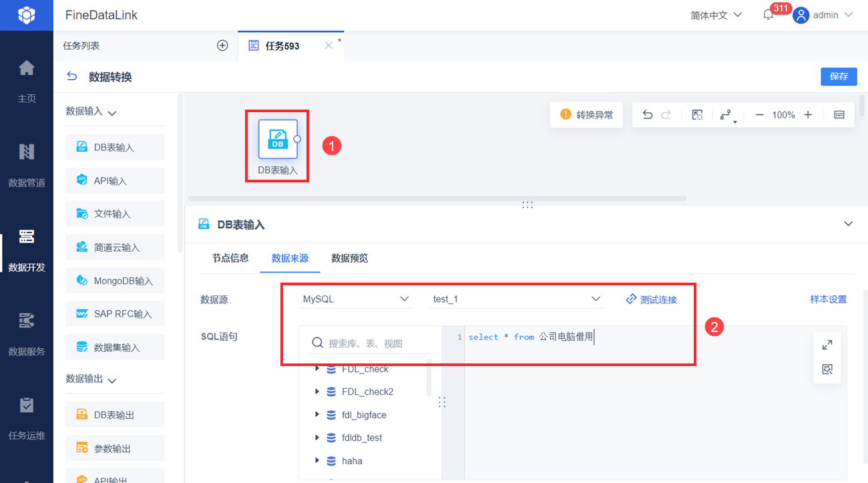Viewport: 868px width, 483px height.
Task: Open the 数据预览 tab
Action: coord(349,258)
